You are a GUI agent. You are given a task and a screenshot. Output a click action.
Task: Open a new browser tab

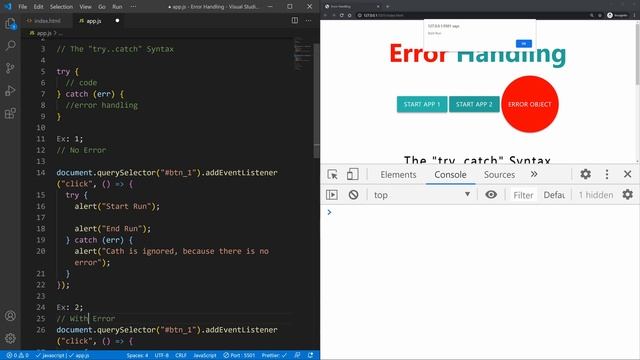[387, 7]
